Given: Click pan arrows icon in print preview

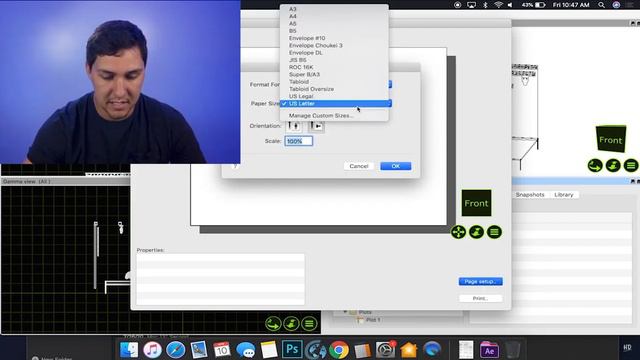Looking at the screenshot, I should coord(458,232).
